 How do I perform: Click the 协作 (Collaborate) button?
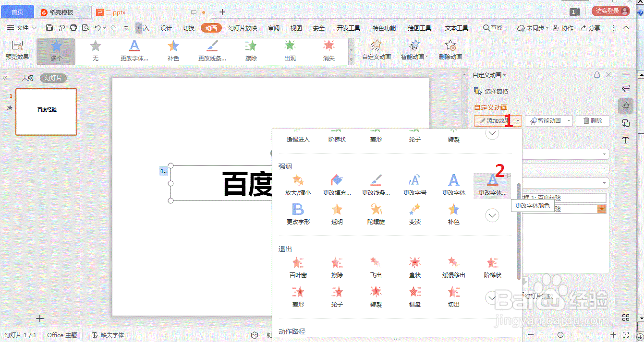[563, 28]
